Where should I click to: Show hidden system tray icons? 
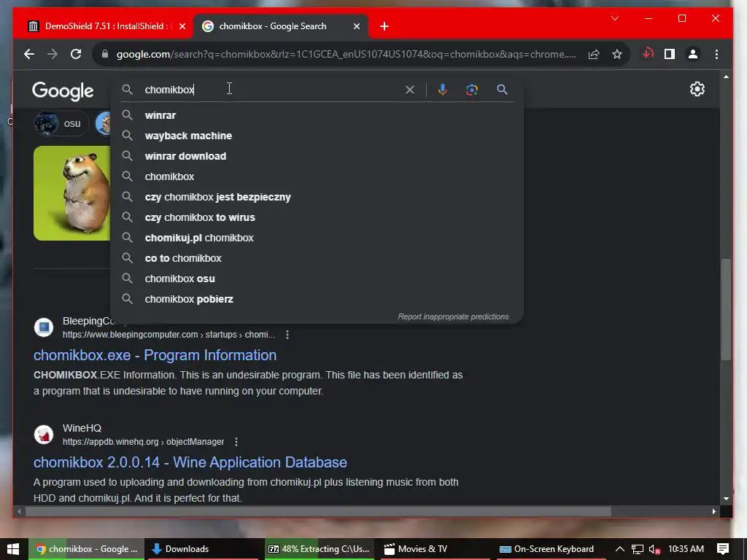[620, 549]
